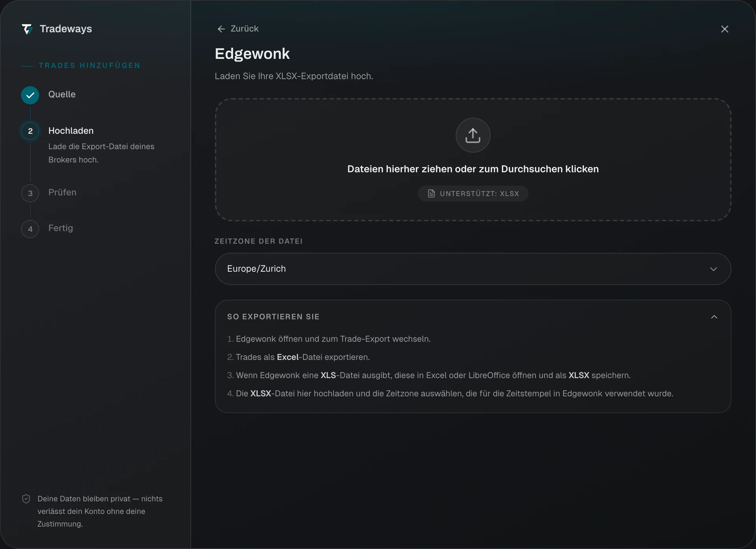756x549 pixels.
Task: Click the Tradeways brand name
Action: click(x=66, y=29)
